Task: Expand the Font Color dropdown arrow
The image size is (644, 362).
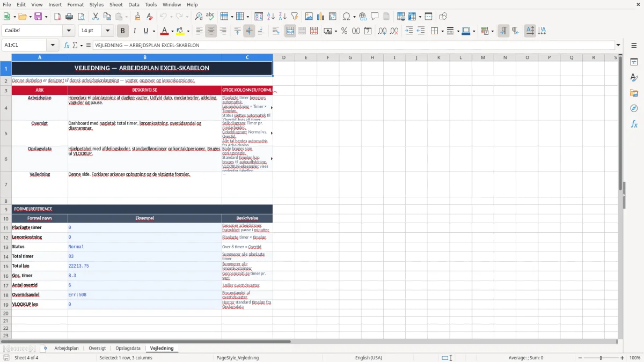Action: click(172, 31)
